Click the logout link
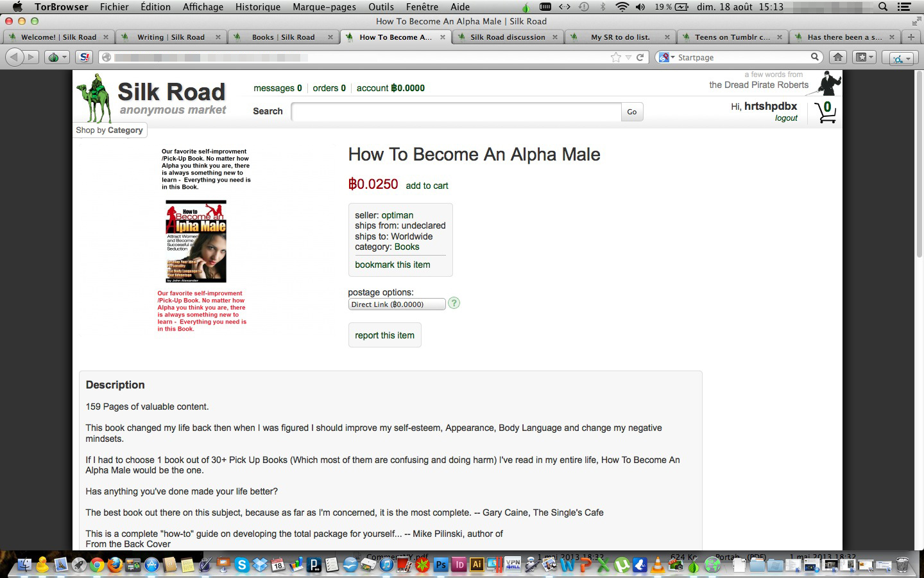Screen dimensions: 924x578 (x=786, y=118)
